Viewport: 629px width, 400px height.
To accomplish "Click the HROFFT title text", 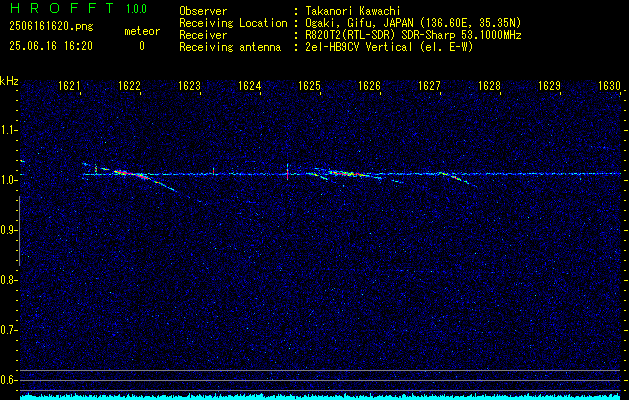I will click(x=62, y=8).
